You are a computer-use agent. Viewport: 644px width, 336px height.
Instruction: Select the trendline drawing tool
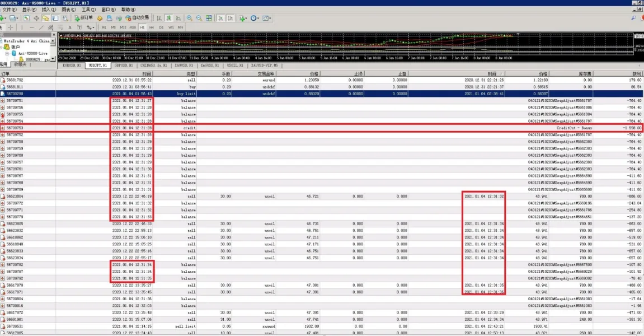[41, 27]
